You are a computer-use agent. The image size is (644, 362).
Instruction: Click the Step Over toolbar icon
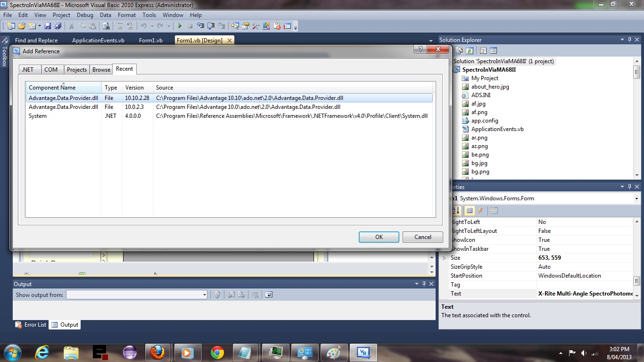pos(211,26)
